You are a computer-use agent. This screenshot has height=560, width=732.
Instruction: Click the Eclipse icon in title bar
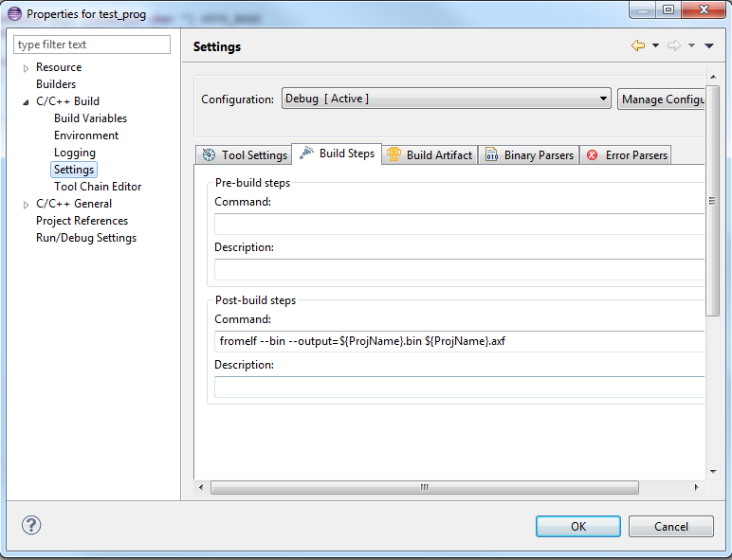coord(13,14)
